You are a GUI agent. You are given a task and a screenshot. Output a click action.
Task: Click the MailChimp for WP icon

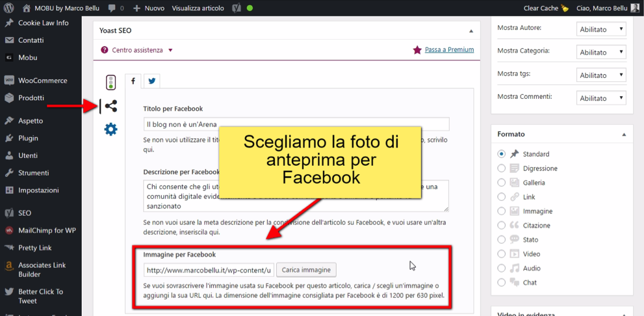[9, 231]
